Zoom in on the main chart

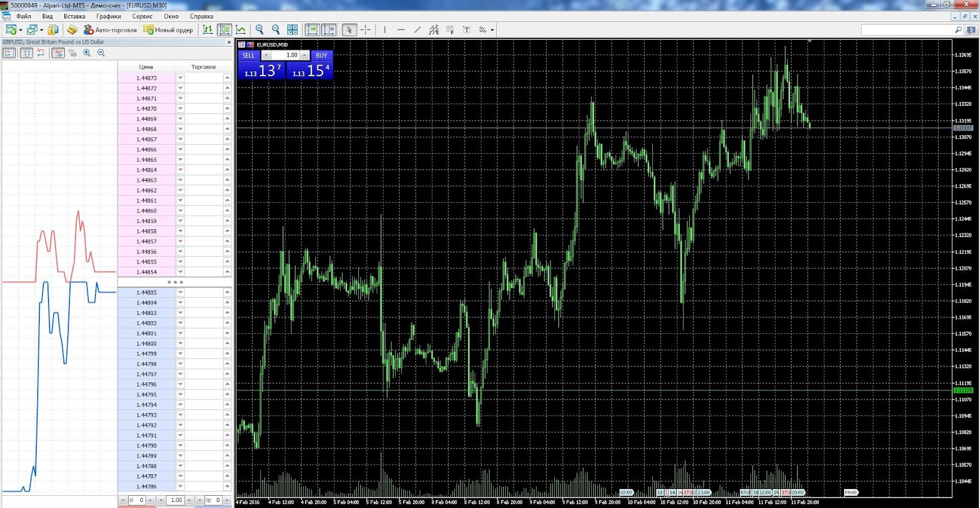(259, 29)
